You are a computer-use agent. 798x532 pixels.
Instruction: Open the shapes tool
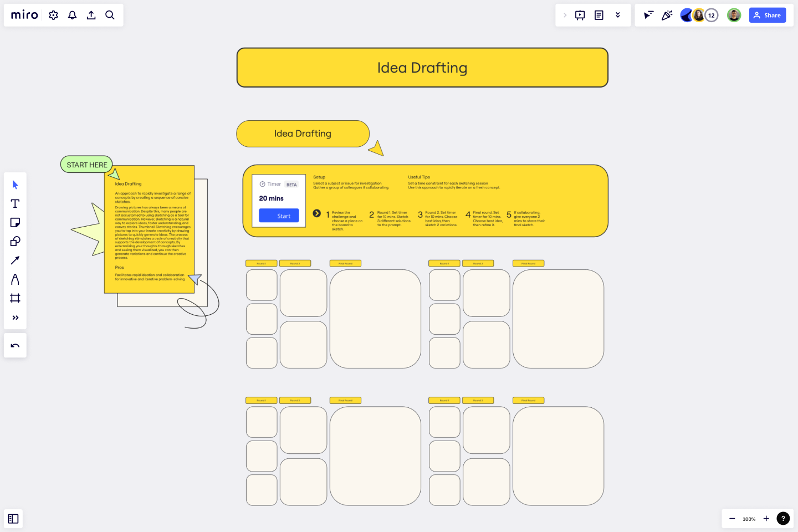(x=15, y=241)
